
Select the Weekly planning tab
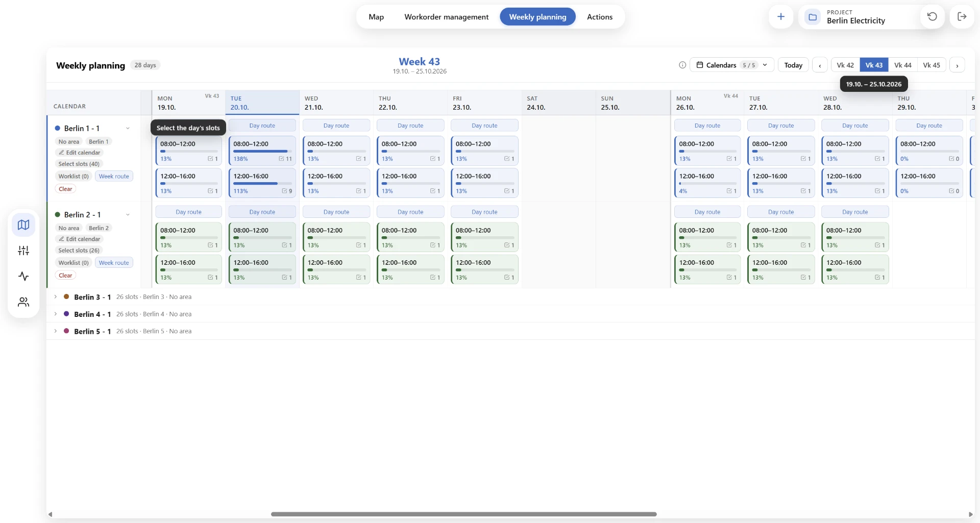point(537,17)
